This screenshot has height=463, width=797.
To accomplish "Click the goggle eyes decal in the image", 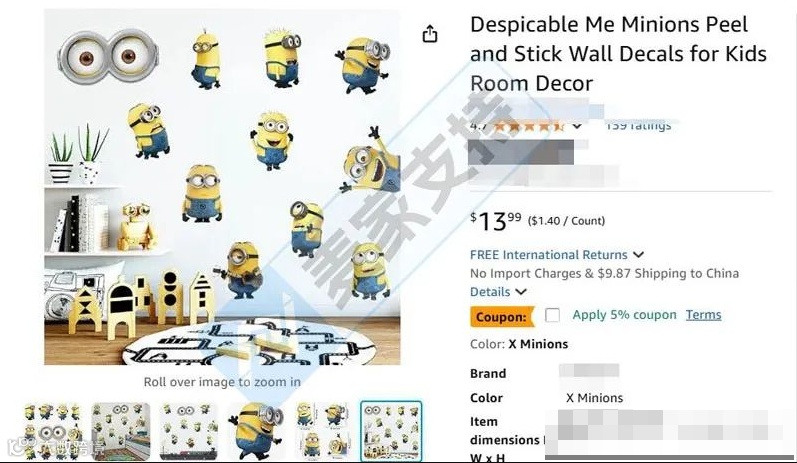I will [x=108, y=56].
